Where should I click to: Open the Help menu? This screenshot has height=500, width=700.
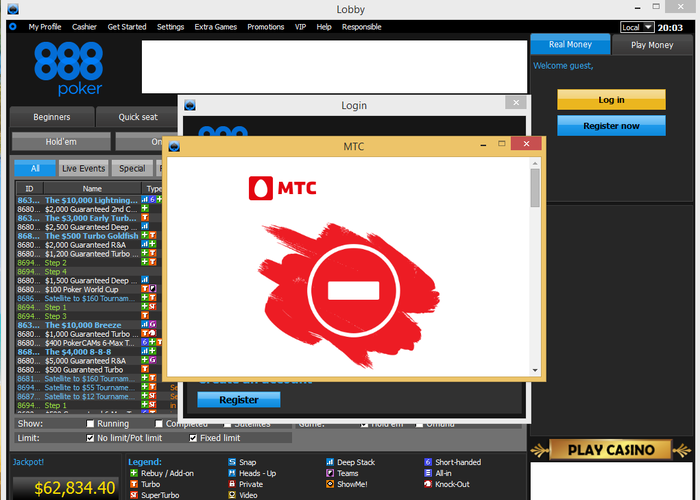point(324,27)
